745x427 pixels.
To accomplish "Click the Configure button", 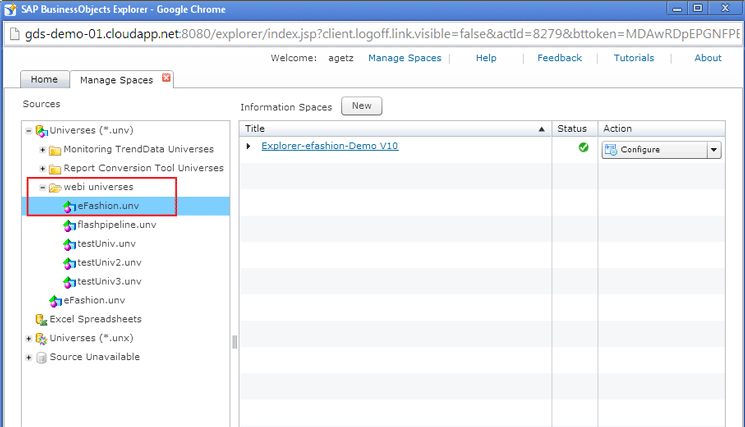I will pyautogui.click(x=655, y=150).
